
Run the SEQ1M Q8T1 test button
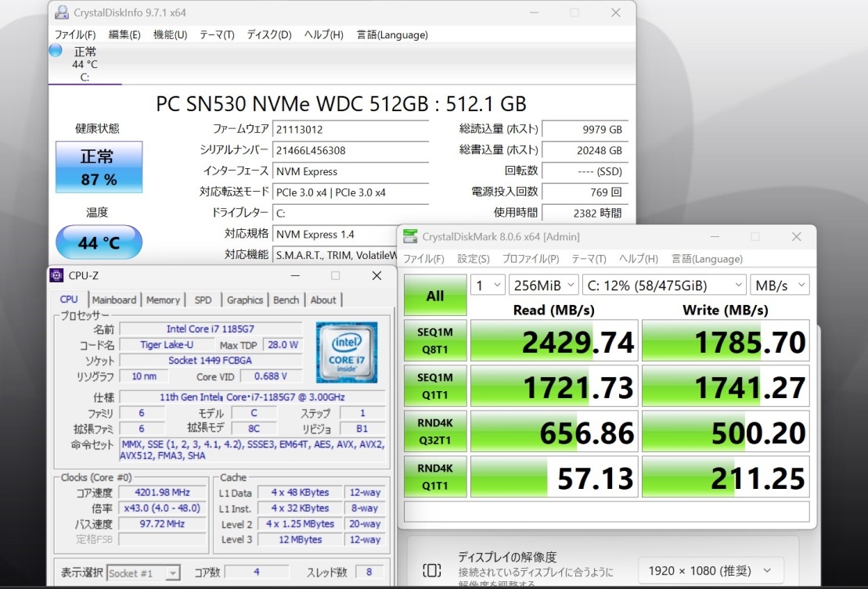435,341
